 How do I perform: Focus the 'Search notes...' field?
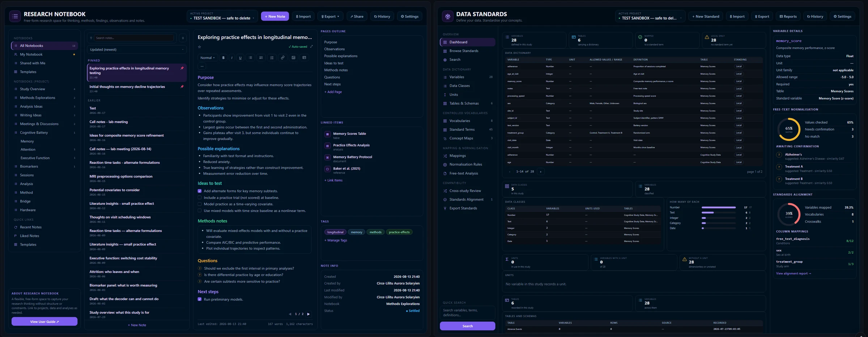(135, 38)
